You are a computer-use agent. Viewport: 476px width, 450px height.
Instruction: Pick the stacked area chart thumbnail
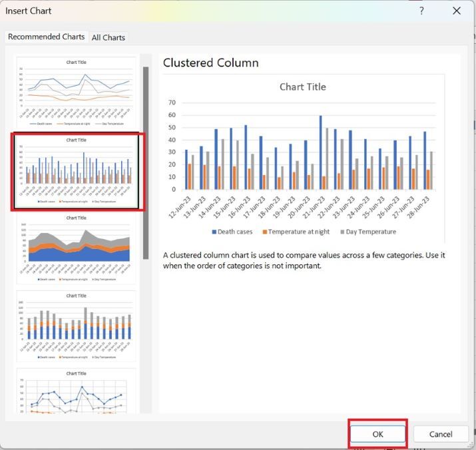76,249
